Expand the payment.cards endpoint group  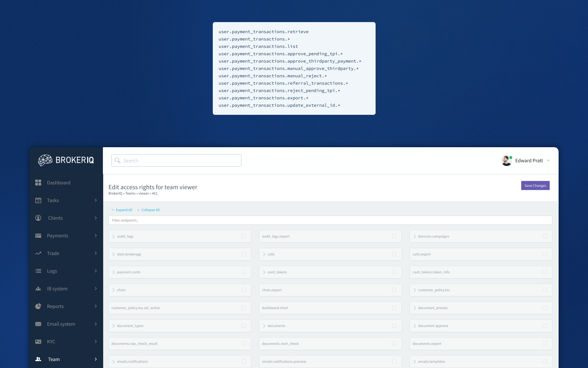click(x=114, y=272)
